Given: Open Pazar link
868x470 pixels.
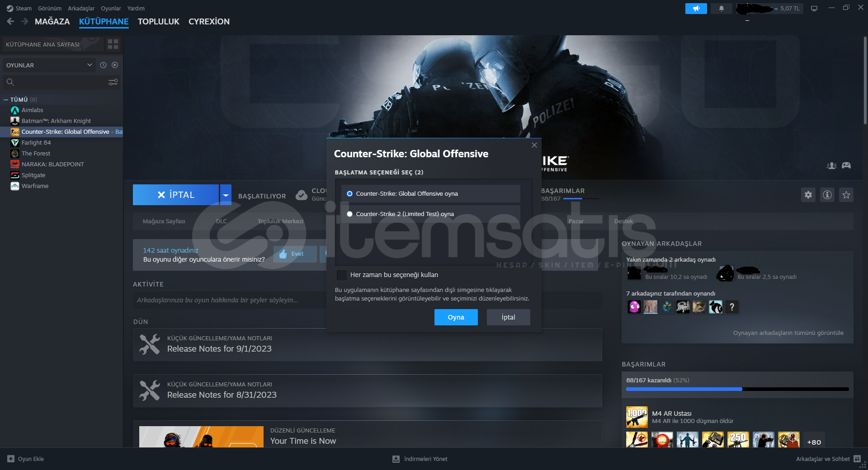Looking at the screenshot, I should tap(576, 221).
